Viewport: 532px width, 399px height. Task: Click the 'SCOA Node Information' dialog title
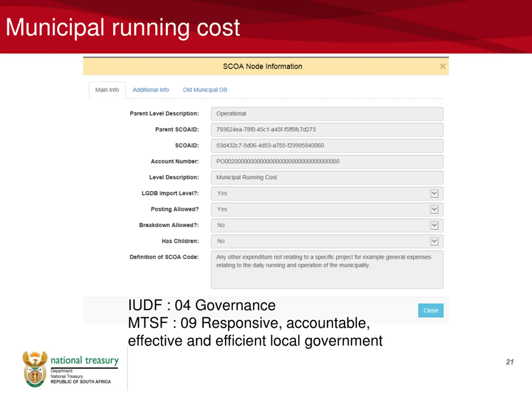point(262,66)
